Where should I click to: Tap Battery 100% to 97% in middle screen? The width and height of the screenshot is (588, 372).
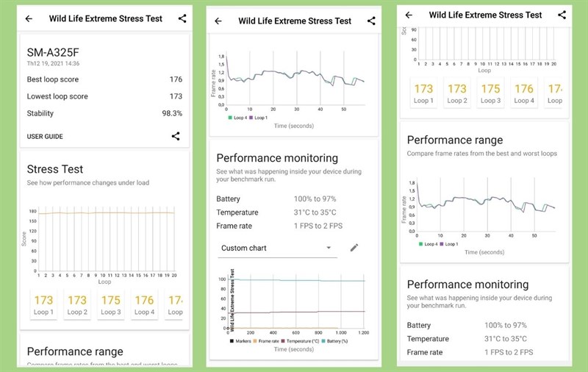tap(276, 198)
